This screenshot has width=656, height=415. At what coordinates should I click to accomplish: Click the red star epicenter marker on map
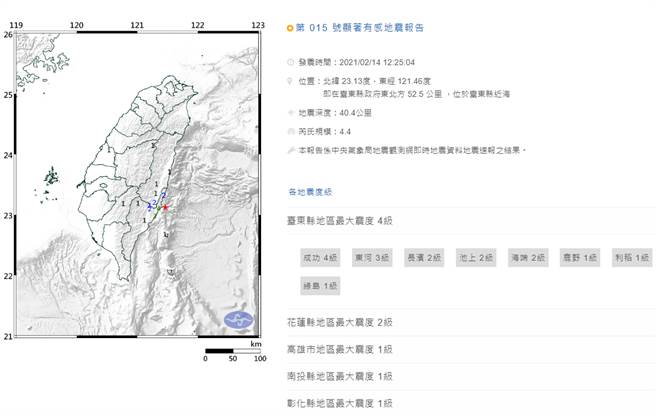point(166,207)
